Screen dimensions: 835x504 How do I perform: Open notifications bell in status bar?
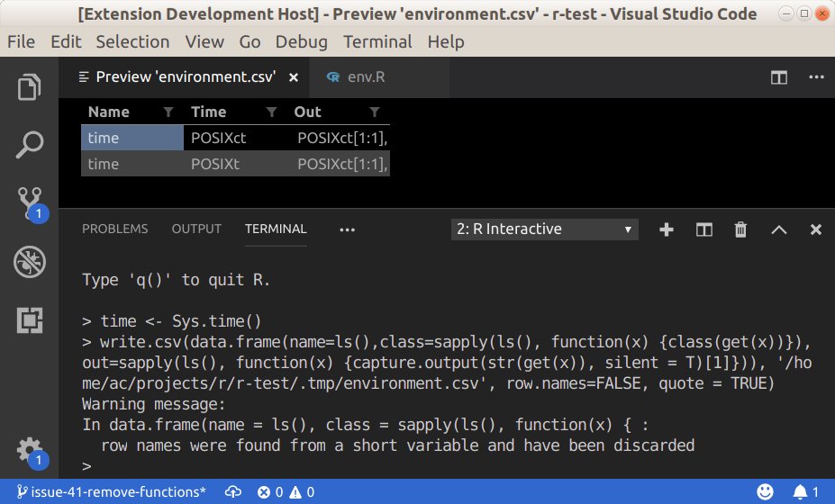point(805,491)
